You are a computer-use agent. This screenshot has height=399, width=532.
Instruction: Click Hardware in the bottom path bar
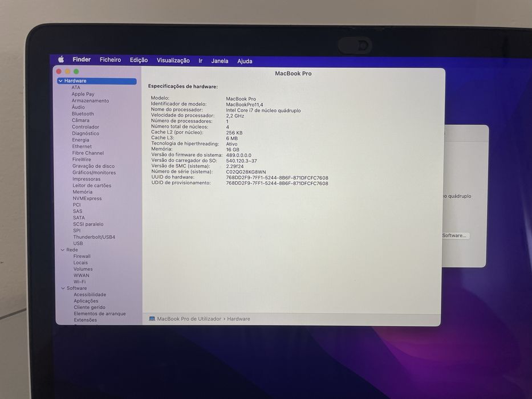coord(238,319)
